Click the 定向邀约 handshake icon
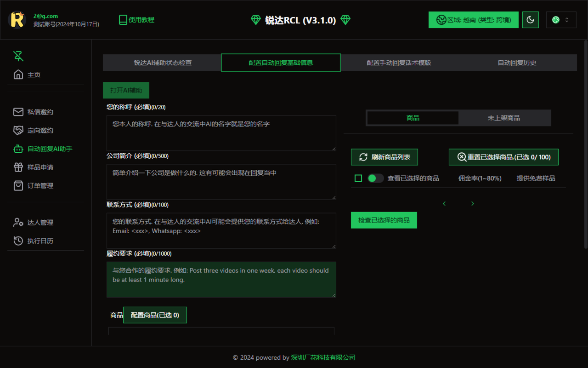 [x=18, y=130]
